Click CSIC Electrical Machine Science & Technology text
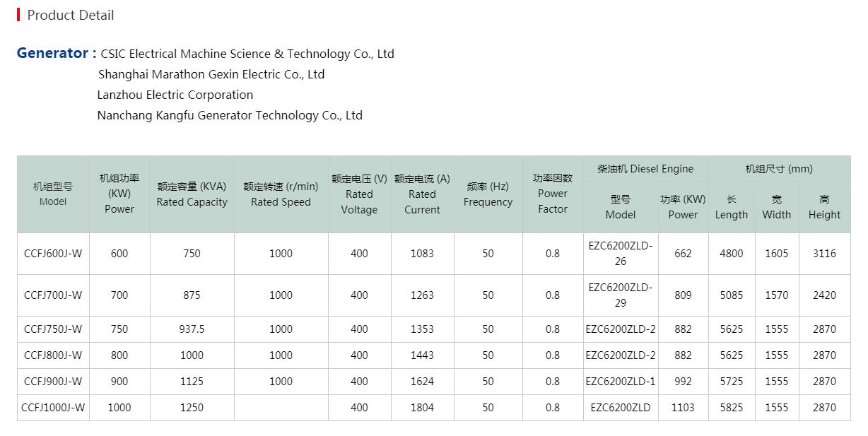Viewport: 868px width, 436px height. [247, 54]
